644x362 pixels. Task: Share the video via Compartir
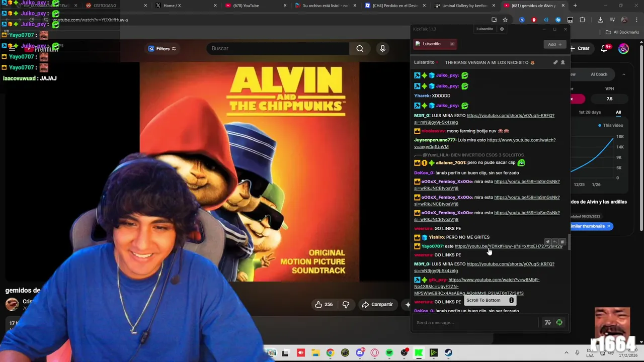(377, 304)
